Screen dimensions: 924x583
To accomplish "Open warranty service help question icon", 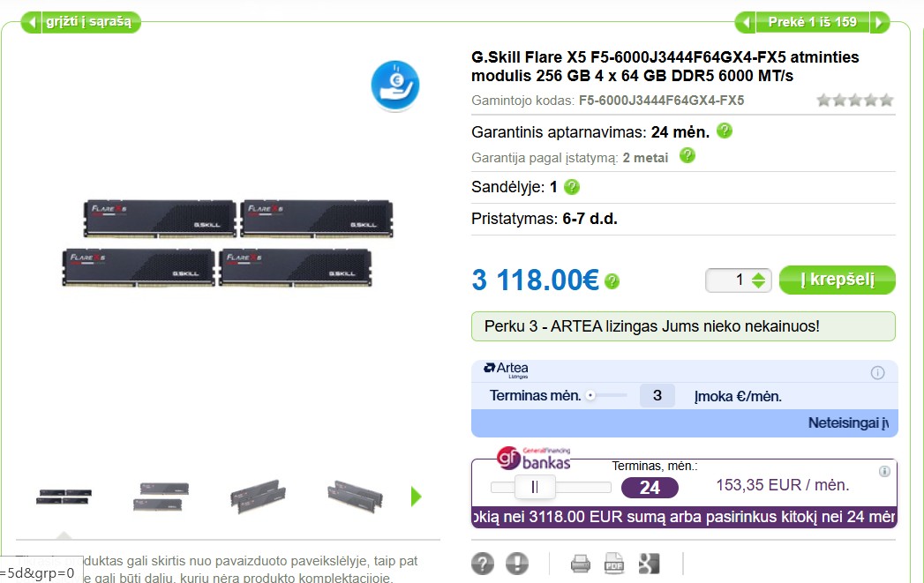I will (725, 131).
